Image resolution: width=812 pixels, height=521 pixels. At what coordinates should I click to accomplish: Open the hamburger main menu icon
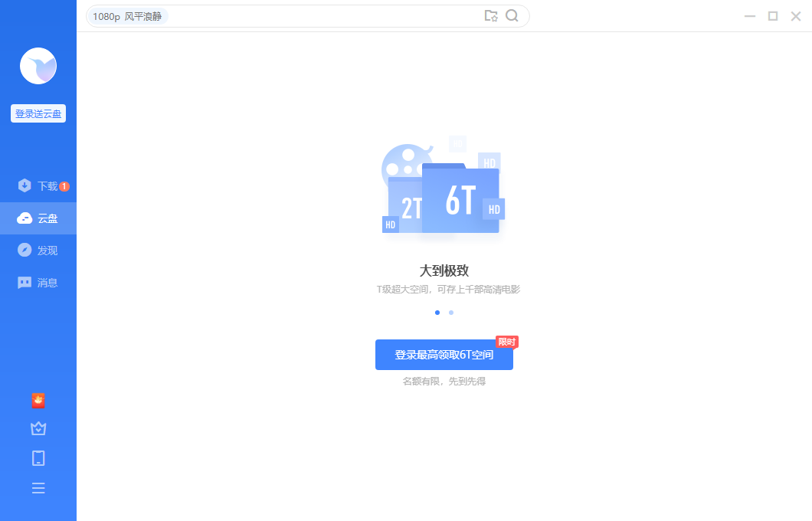(x=38, y=487)
